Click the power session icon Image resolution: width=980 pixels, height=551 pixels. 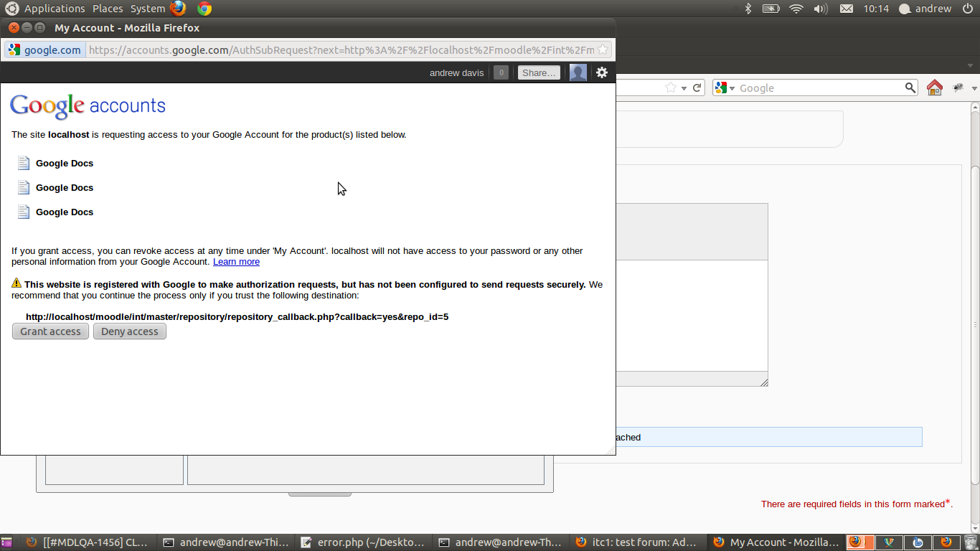click(x=967, y=9)
